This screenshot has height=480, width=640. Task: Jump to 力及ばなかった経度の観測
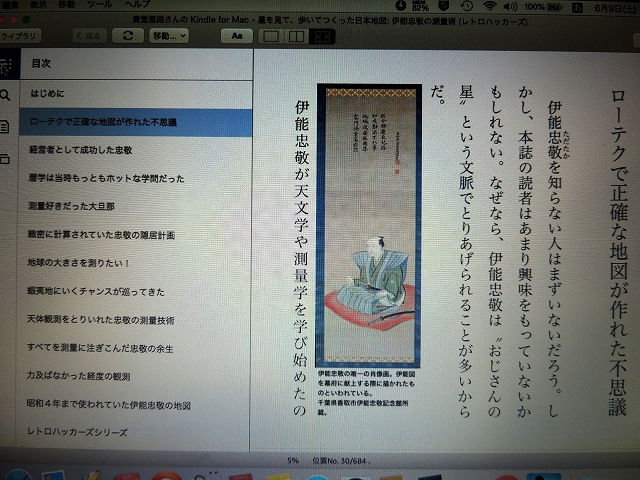tap(133, 376)
